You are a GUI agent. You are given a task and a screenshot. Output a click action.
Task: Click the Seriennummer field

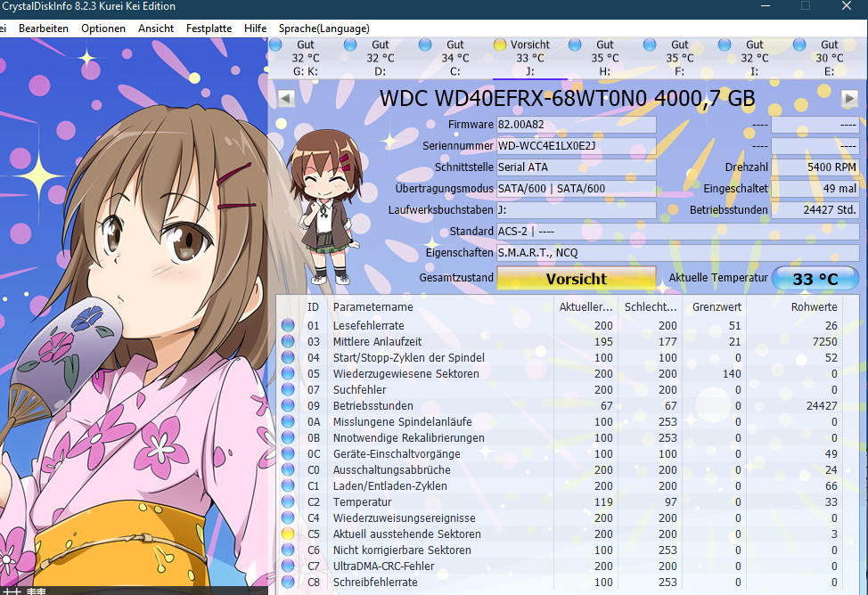577,146
